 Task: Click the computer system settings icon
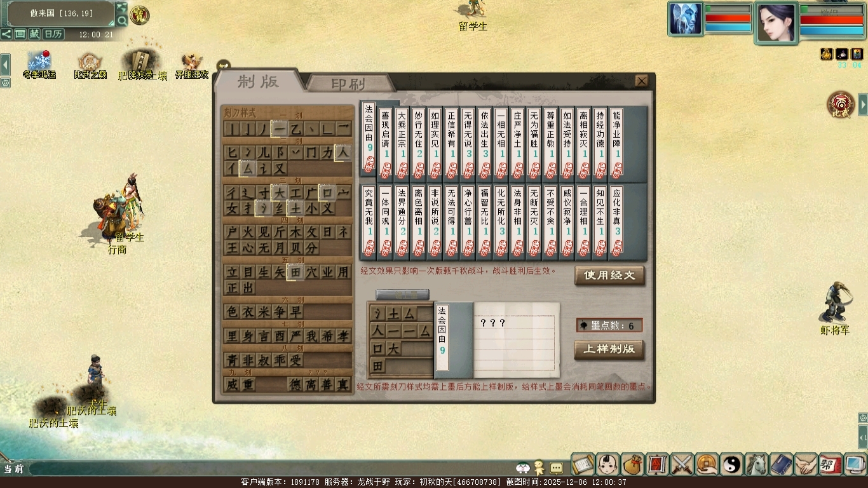coord(855,464)
